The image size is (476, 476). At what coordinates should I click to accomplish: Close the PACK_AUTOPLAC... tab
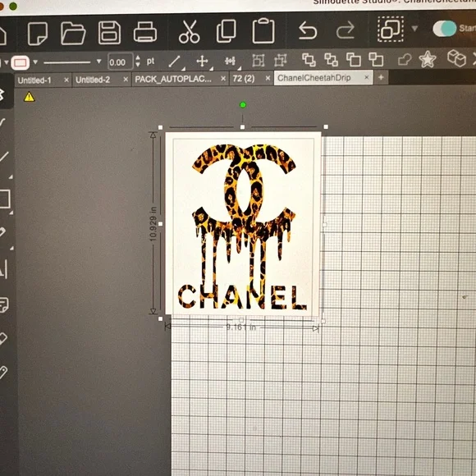(x=223, y=79)
